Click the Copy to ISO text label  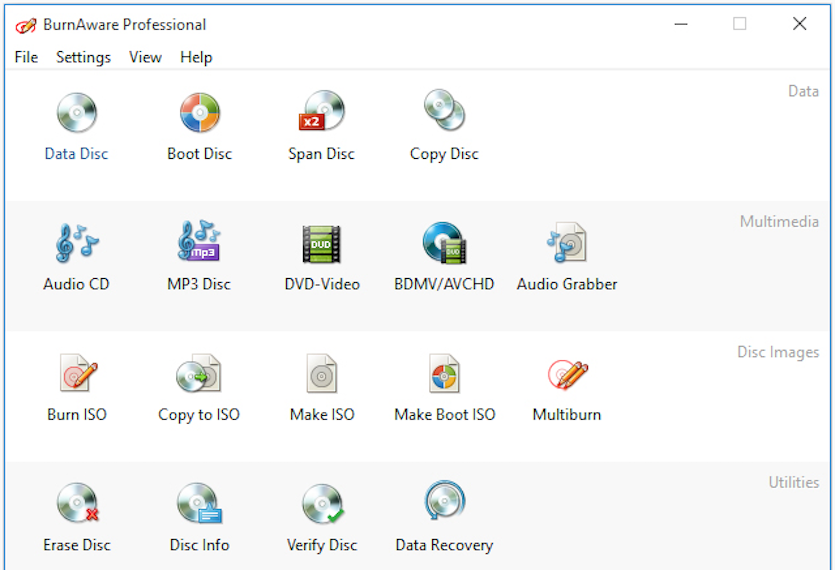[199, 415]
